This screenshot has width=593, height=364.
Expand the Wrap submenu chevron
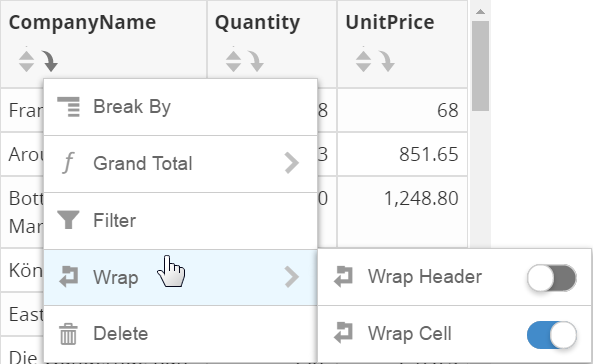pyautogui.click(x=292, y=277)
